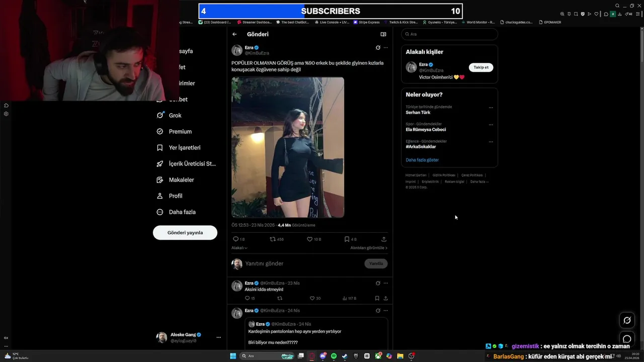Viewport: 644px width, 362px height.
Task: Open more options for Serhan Türk trend
Action: pyautogui.click(x=491, y=108)
